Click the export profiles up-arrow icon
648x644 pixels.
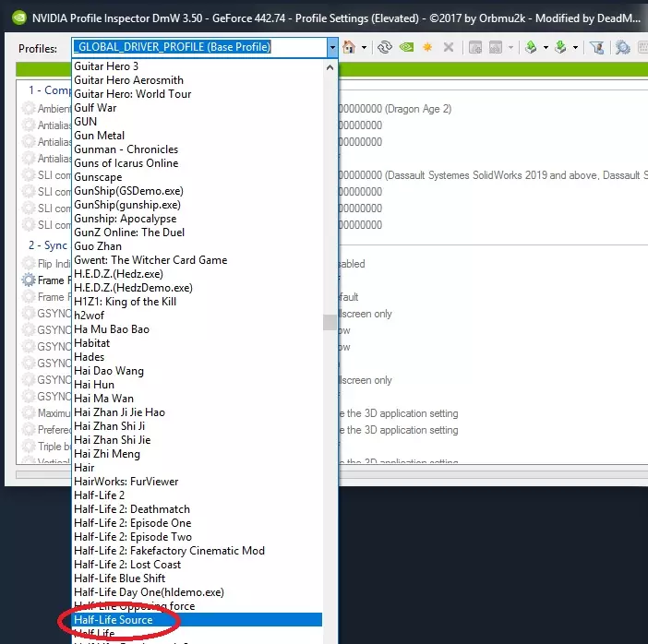click(531, 47)
